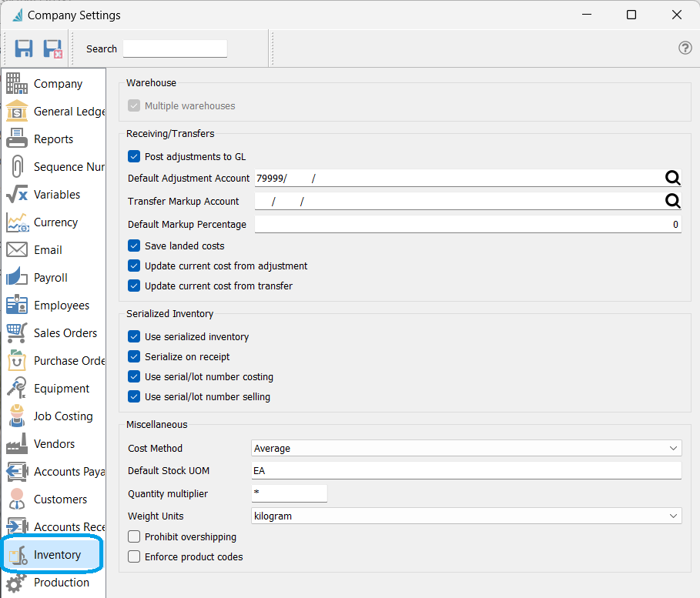Click the Default Stock UOM field
This screenshot has height=598, width=700.
tap(466, 471)
